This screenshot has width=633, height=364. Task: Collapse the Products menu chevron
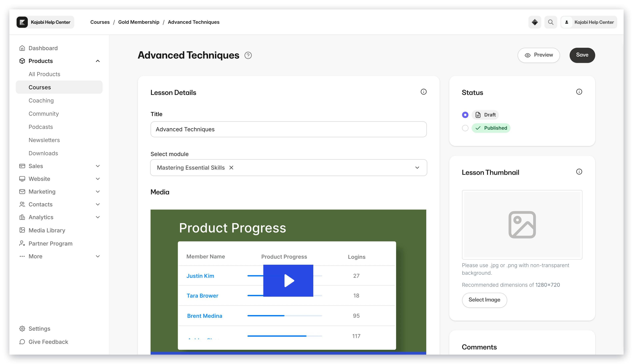pos(98,61)
